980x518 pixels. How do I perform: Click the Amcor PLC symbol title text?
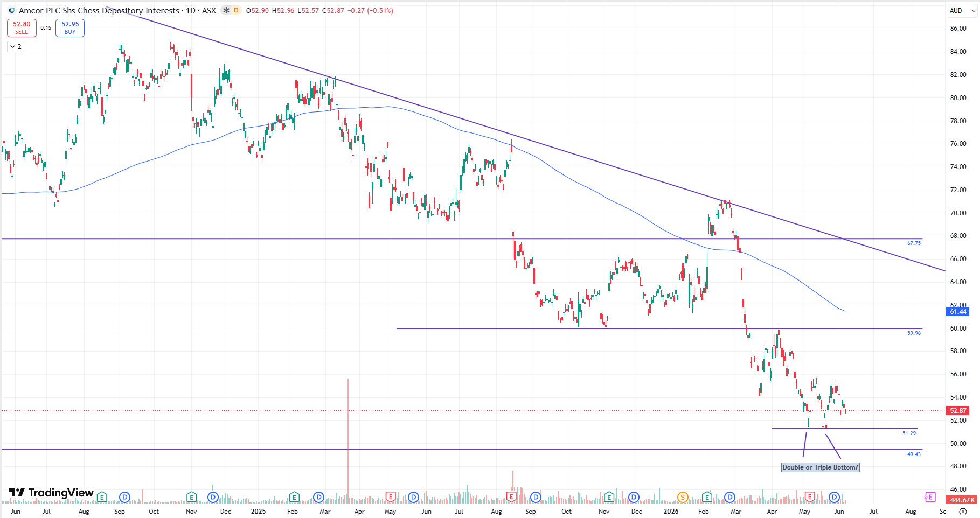coord(99,10)
